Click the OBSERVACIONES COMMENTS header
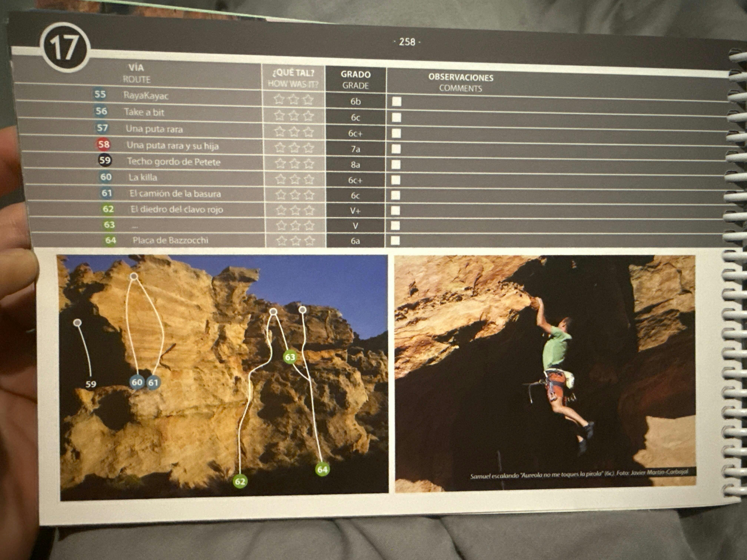This screenshot has height=560, width=747. pyautogui.click(x=461, y=83)
